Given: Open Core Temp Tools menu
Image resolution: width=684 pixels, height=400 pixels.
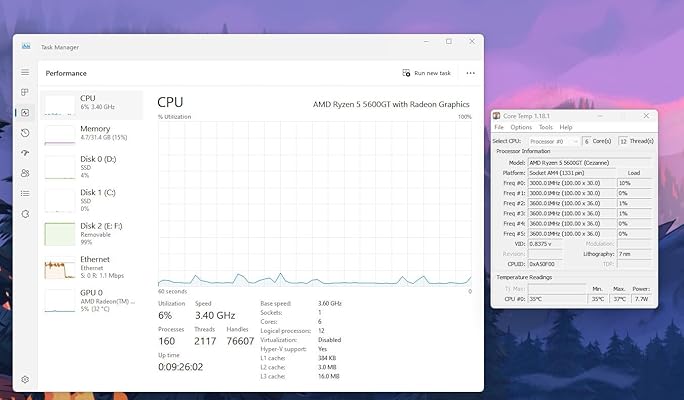Looking at the screenshot, I should click(546, 128).
